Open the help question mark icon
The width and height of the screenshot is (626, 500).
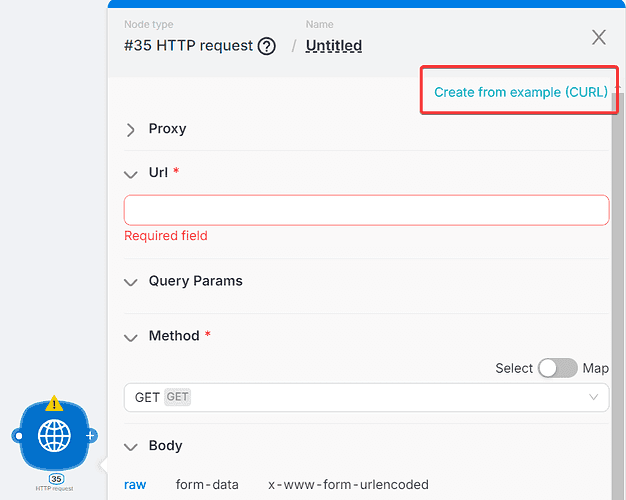[x=266, y=46]
